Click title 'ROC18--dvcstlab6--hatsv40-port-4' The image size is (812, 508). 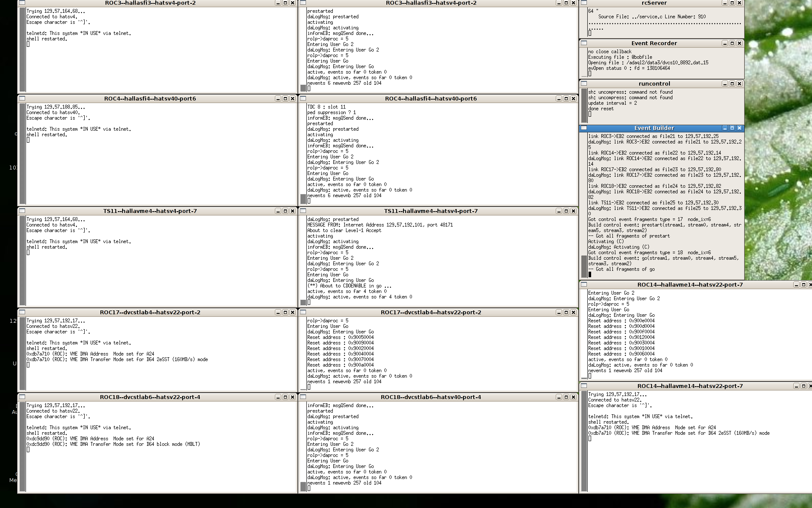tap(431, 397)
